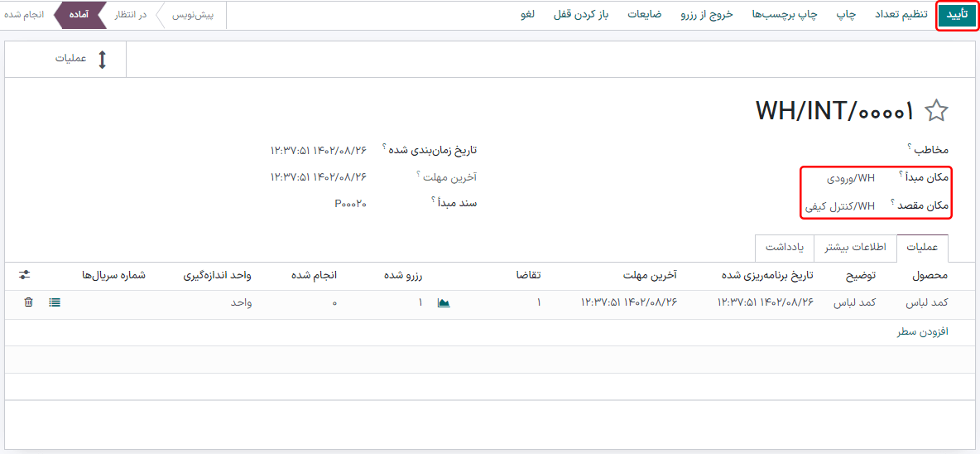Screen dimensions: 980x454
Task: Click the تأیید validate button
Action: click(956, 15)
